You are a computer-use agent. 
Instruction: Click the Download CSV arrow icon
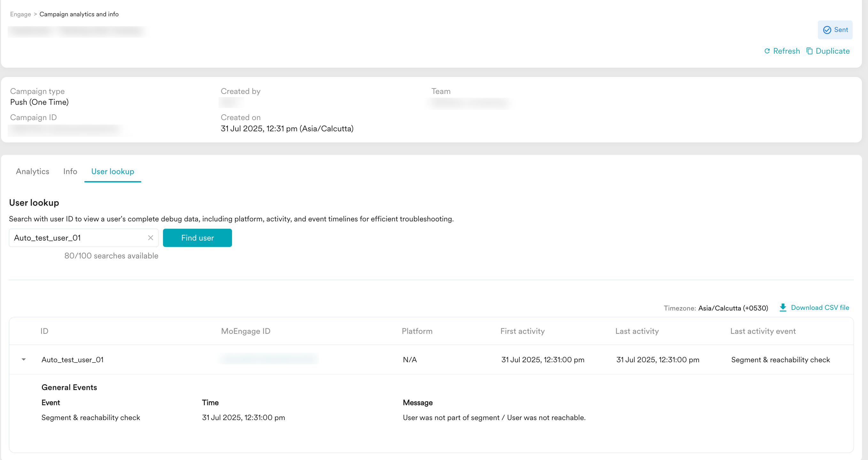point(783,307)
